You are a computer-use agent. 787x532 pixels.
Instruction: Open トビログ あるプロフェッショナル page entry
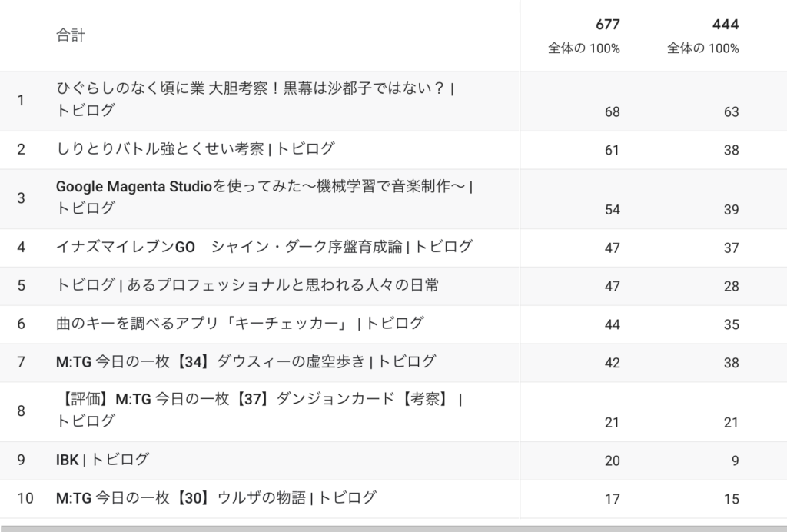pyautogui.click(x=247, y=285)
